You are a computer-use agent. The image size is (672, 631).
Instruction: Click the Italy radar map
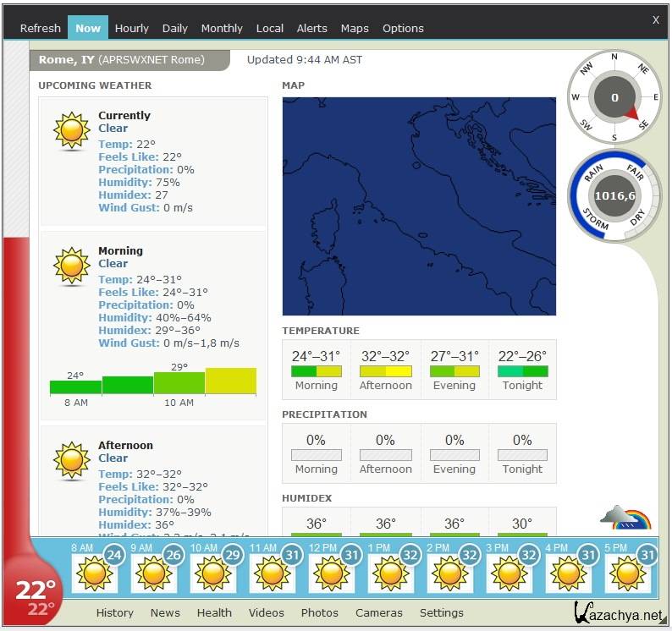point(419,206)
